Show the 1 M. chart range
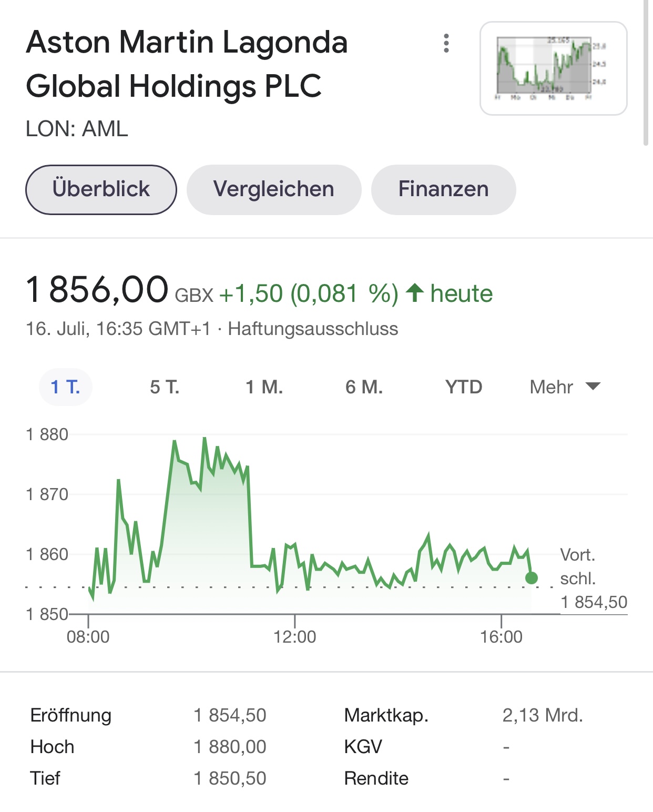The height and width of the screenshot is (812, 653). click(x=264, y=387)
